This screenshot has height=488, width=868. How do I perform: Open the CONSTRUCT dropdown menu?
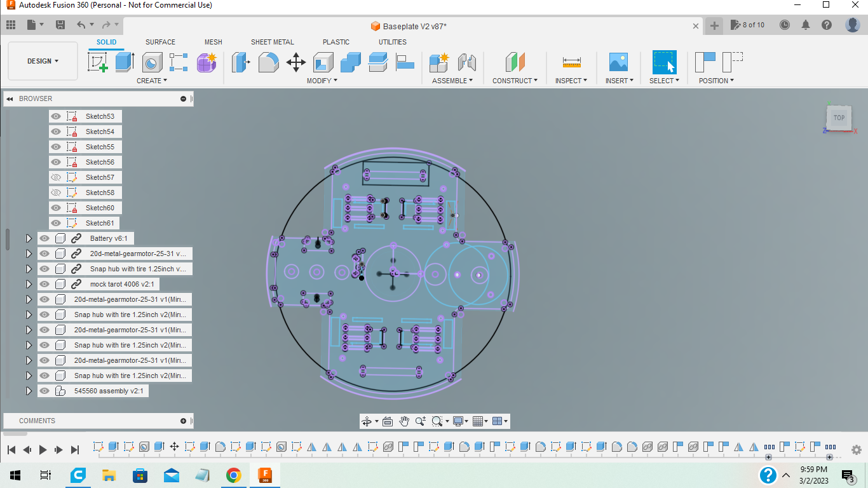tap(515, 81)
